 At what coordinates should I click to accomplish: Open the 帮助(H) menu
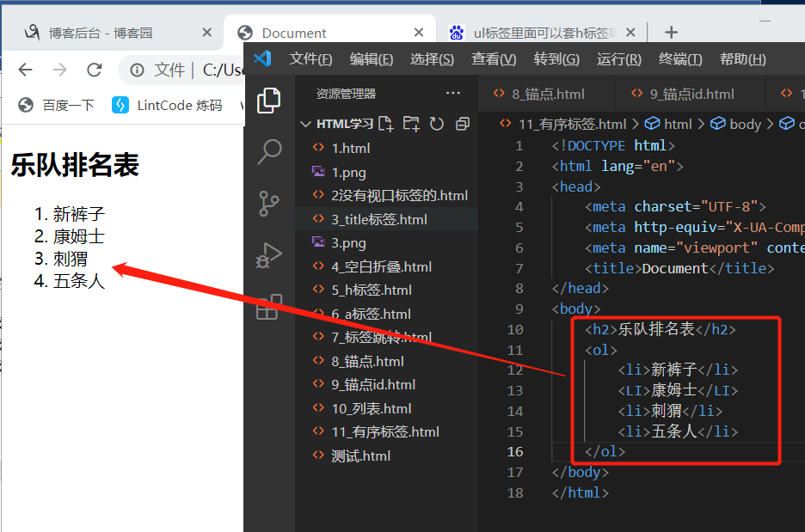point(743,59)
